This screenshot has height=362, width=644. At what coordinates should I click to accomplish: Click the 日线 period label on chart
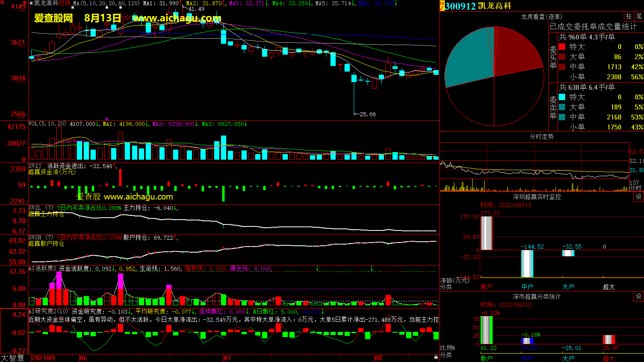(x=65, y=3)
